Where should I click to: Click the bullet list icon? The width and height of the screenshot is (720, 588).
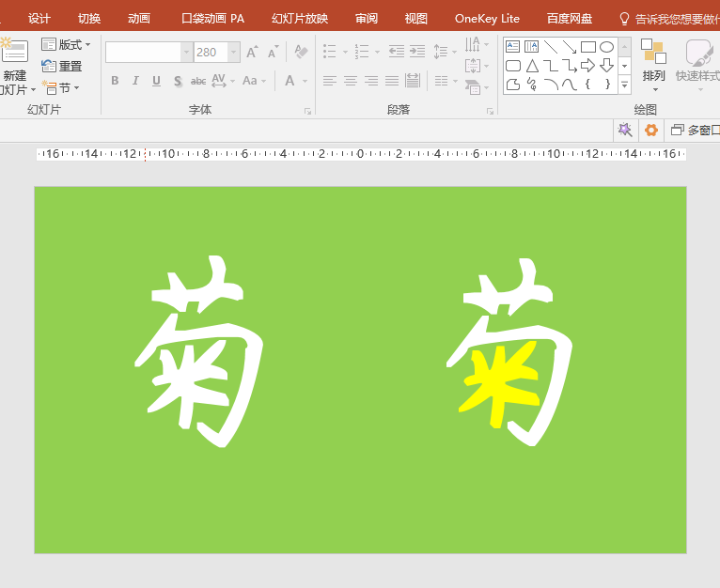point(330,52)
